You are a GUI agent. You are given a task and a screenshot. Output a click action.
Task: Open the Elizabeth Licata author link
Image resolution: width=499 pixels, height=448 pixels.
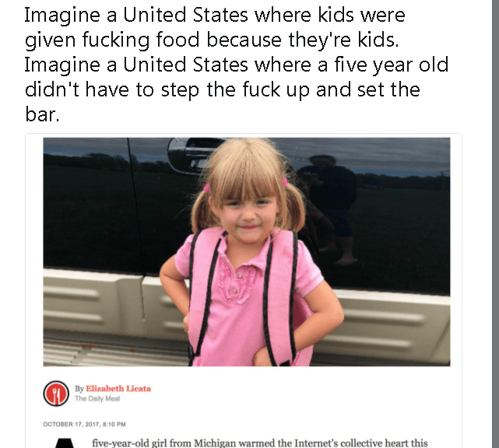118,389
